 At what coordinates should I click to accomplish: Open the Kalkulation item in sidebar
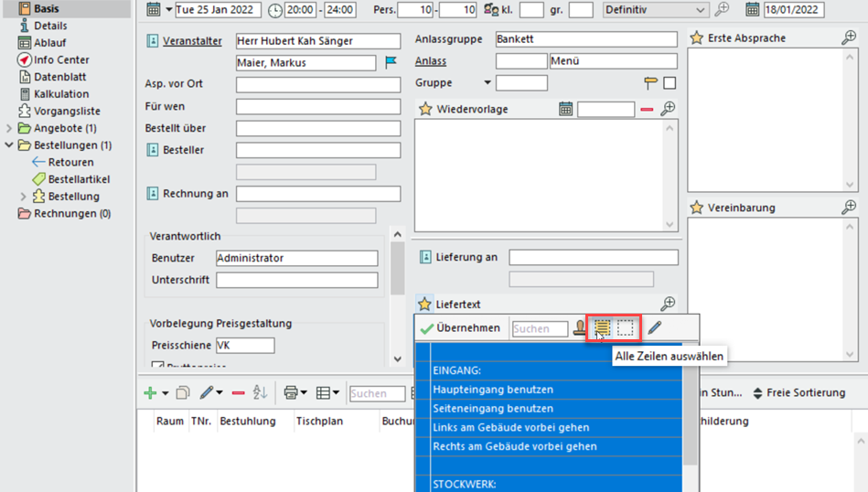click(x=60, y=94)
